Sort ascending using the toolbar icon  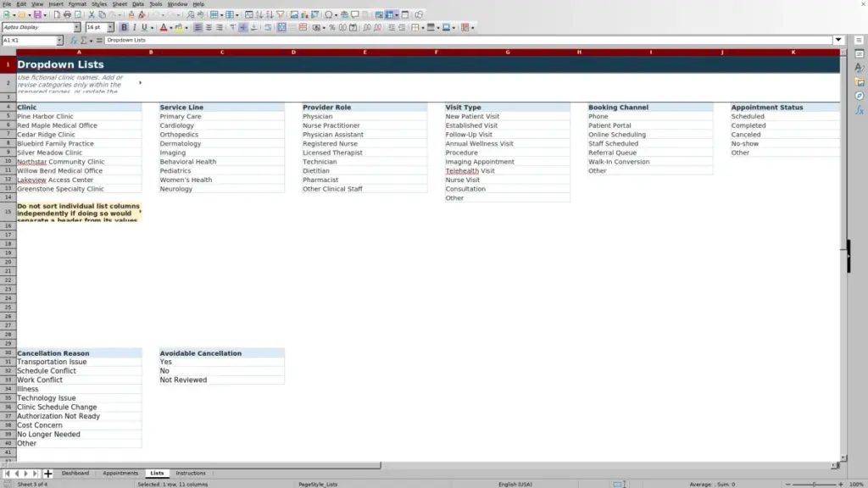[259, 15]
